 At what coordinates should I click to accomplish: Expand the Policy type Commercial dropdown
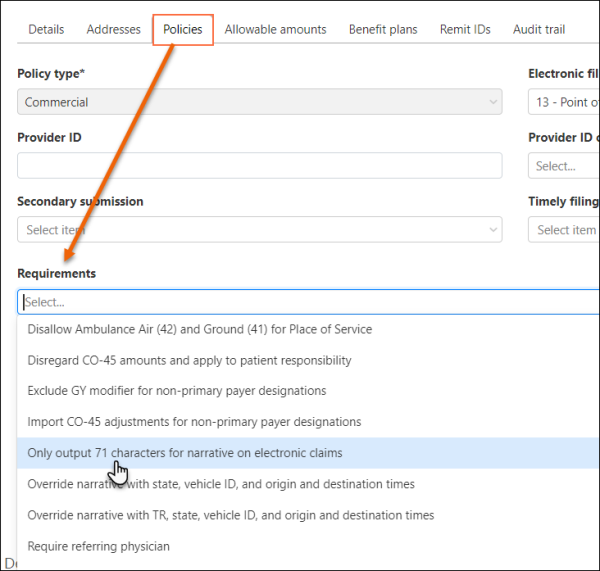click(x=259, y=102)
